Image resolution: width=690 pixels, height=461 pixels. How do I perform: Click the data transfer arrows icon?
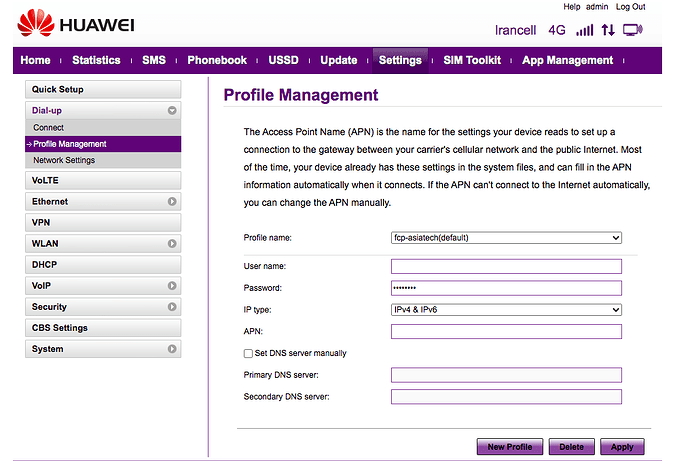[x=608, y=30]
